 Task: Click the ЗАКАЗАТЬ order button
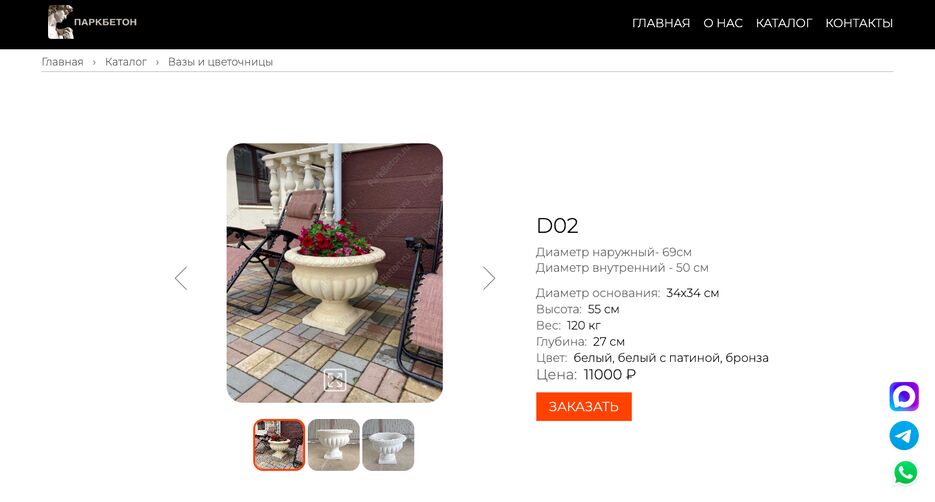click(584, 407)
